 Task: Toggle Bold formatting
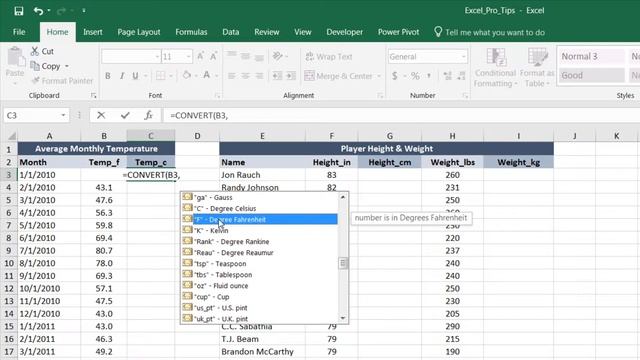(108, 76)
